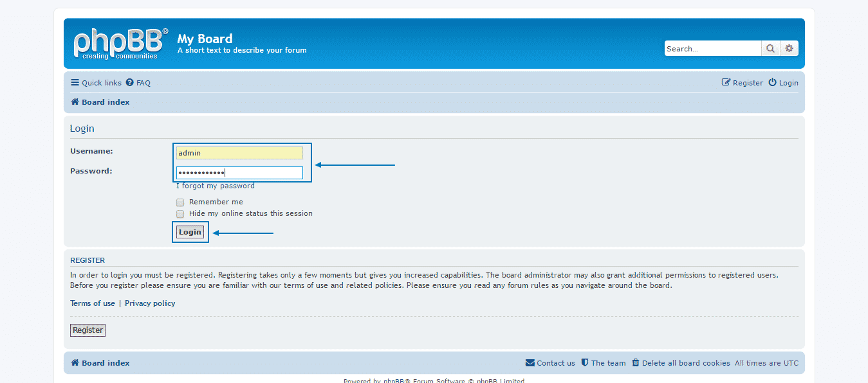Open advanced search via the gear icon

pyautogui.click(x=790, y=48)
